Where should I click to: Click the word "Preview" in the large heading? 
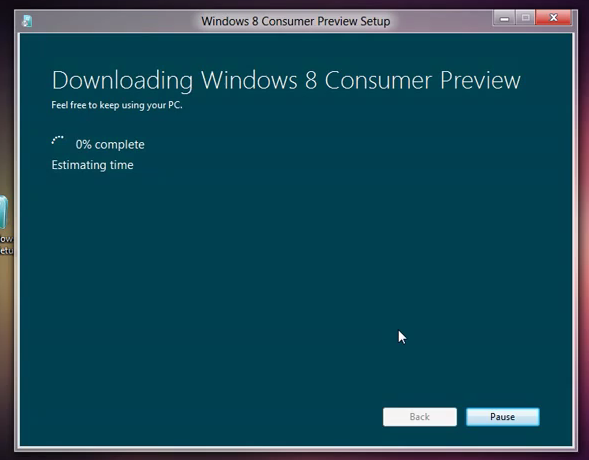click(480, 80)
